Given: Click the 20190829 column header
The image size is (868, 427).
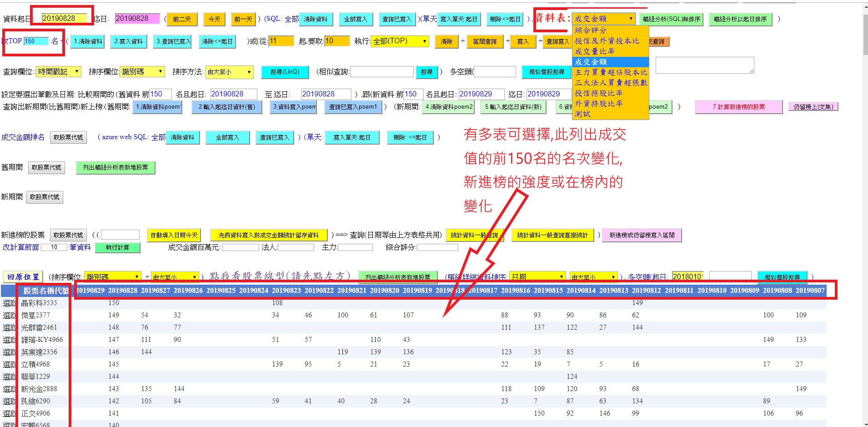Looking at the screenshot, I should (x=90, y=290).
